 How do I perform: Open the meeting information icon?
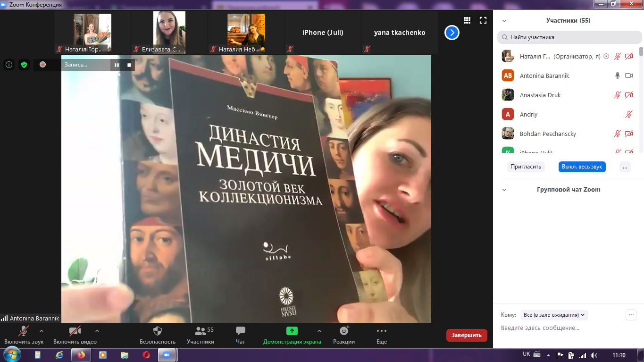point(9,65)
